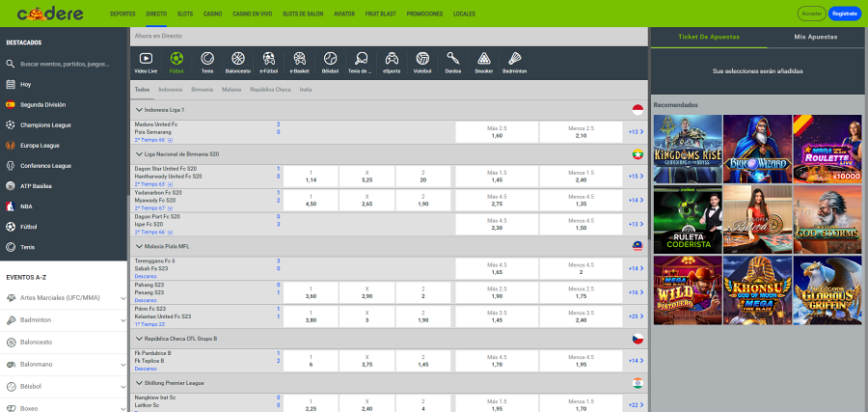Open +25 markets for Pdrm Fc

coord(636,316)
